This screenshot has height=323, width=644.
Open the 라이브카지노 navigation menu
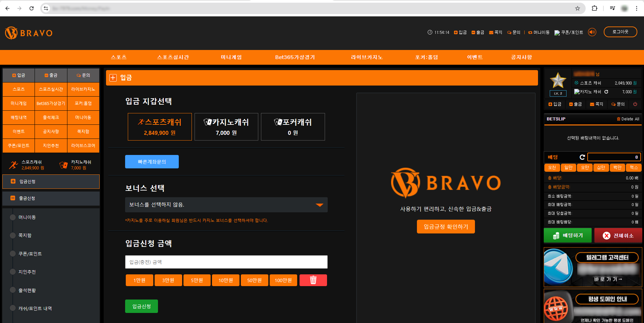[x=367, y=57]
